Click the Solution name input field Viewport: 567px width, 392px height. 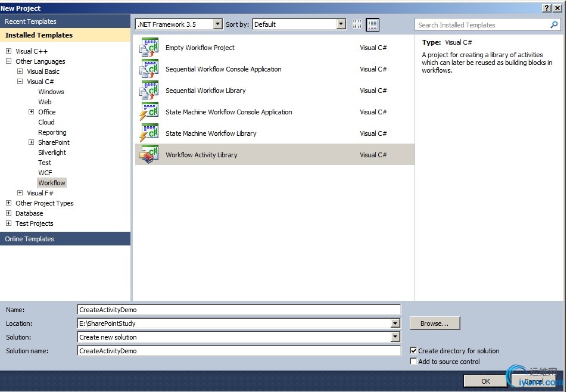click(239, 351)
